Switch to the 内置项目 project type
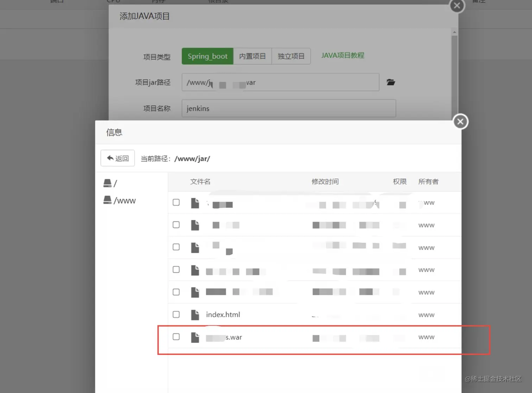Screen dimensions: 532x393 pyautogui.click(x=253, y=56)
